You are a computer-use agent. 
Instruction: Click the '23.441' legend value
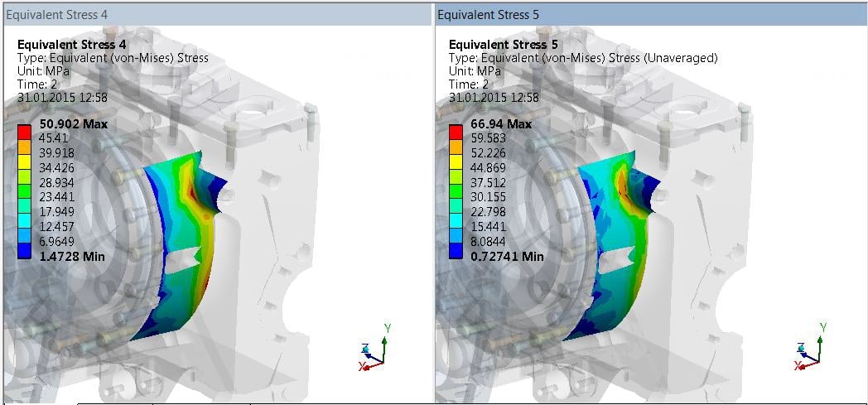56,197
